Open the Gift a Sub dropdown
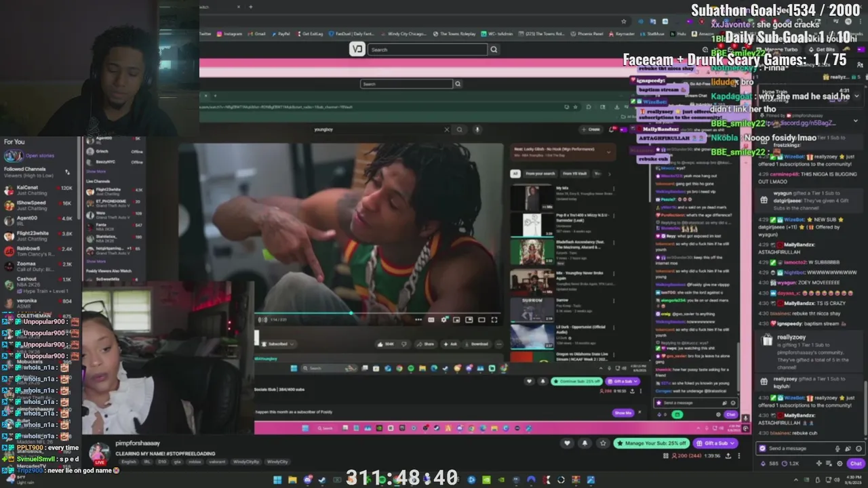Viewport: 868px width, 488px height. (x=716, y=443)
